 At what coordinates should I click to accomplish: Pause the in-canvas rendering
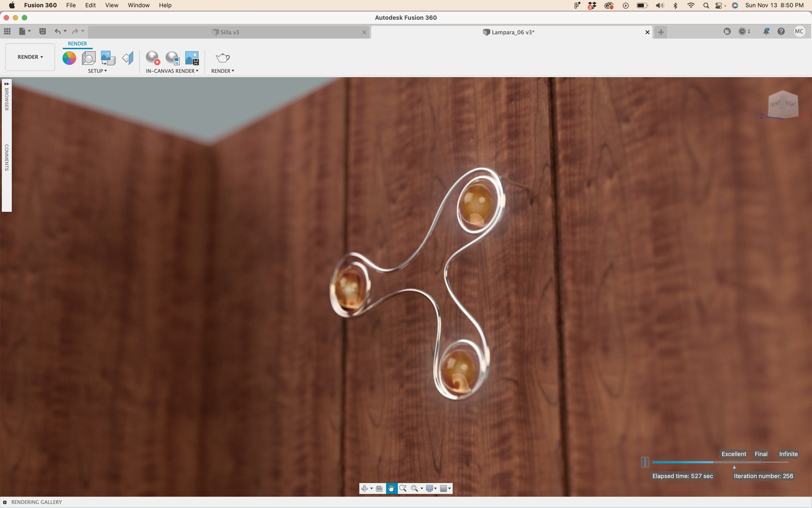645,462
